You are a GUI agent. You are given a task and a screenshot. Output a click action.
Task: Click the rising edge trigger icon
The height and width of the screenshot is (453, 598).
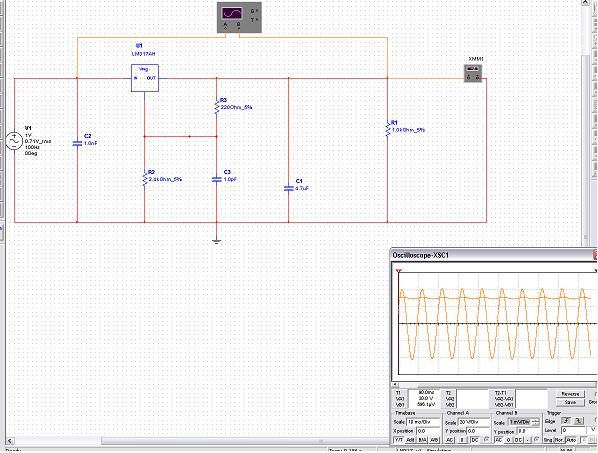(566, 421)
